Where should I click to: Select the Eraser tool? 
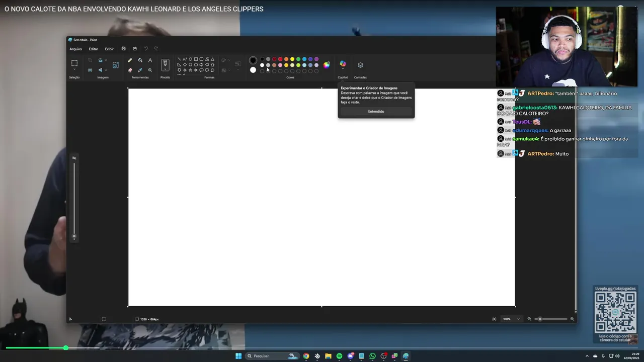[130, 70]
